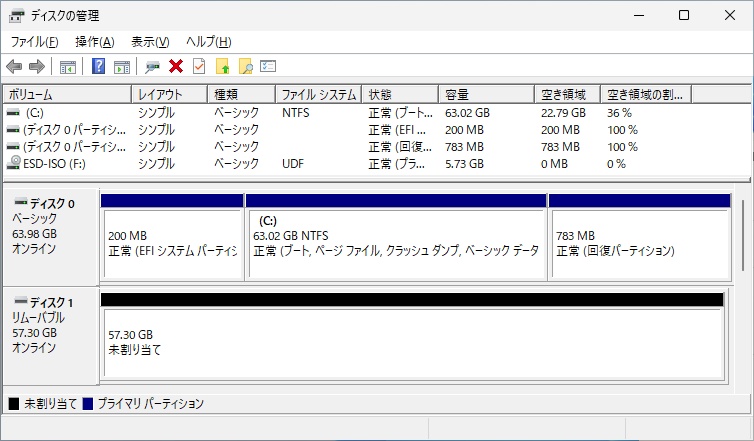Open the ヘルプ(H) menu
Screen dimensions: 754x441
click(209, 42)
